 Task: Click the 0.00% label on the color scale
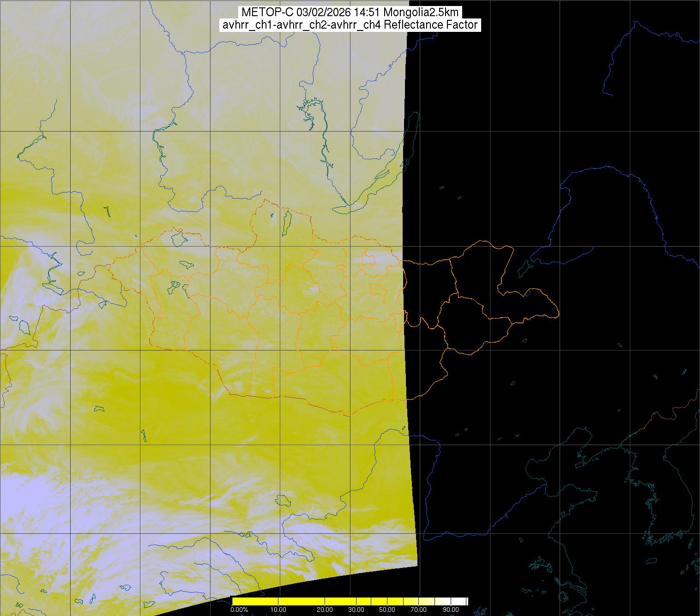click(x=239, y=610)
